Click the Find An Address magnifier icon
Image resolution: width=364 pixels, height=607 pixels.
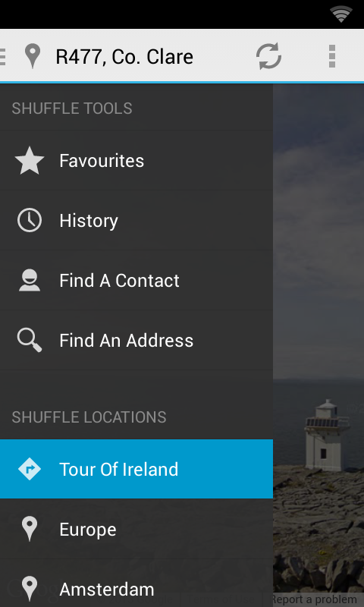pyautogui.click(x=30, y=340)
